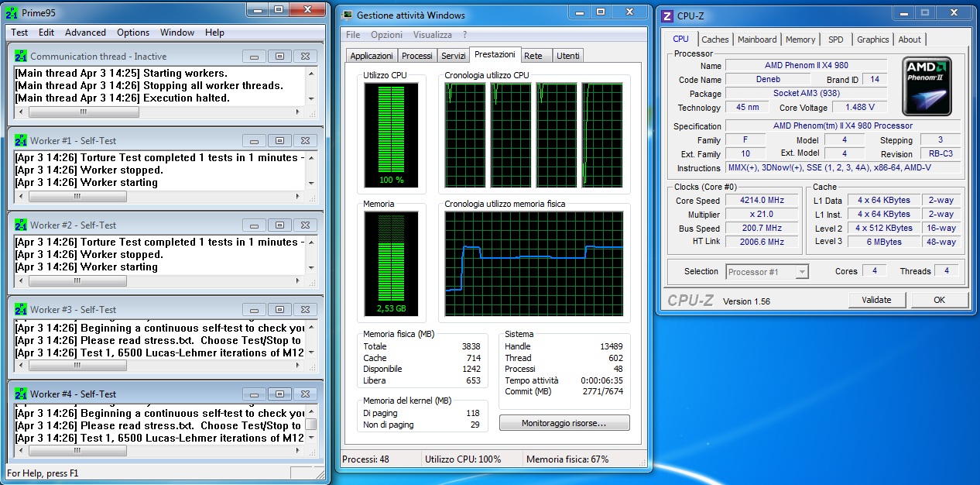Open the Advanced menu in Prime95
980x485 pixels.
[85, 33]
